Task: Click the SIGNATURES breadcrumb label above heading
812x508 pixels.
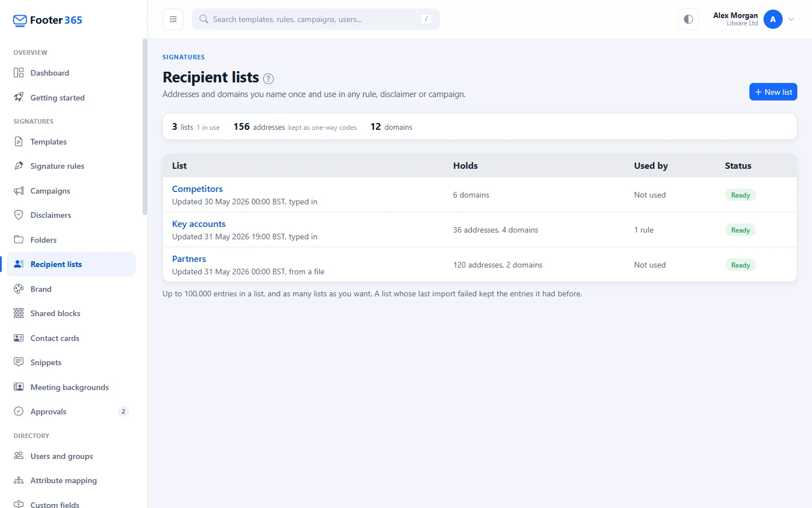Action: point(184,57)
